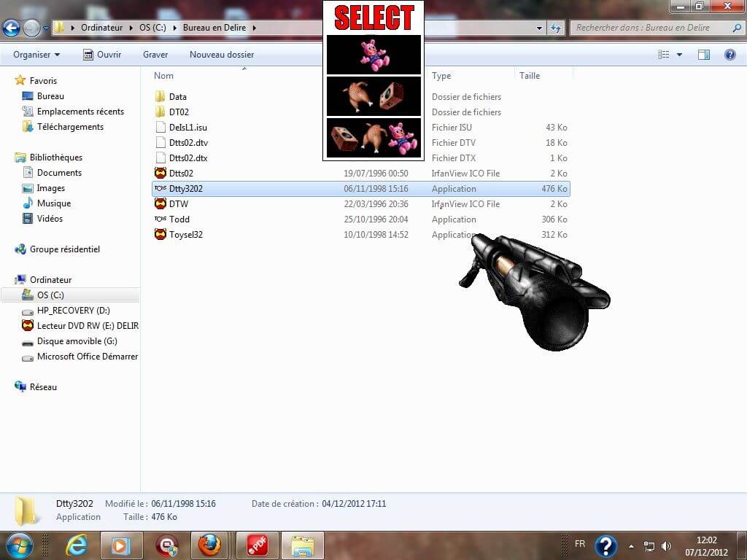Image resolution: width=747 pixels, height=560 pixels.
Task: Click the address bar refresh button
Action: (555, 28)
